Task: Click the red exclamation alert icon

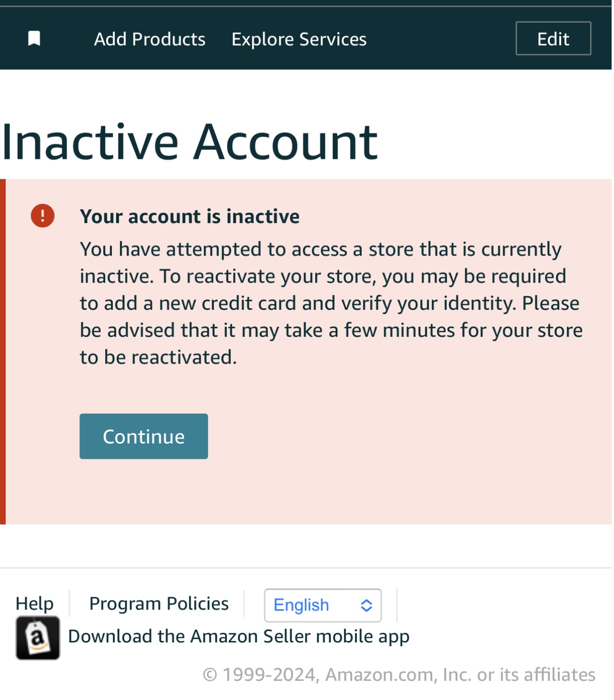Action: click(43, 216)
